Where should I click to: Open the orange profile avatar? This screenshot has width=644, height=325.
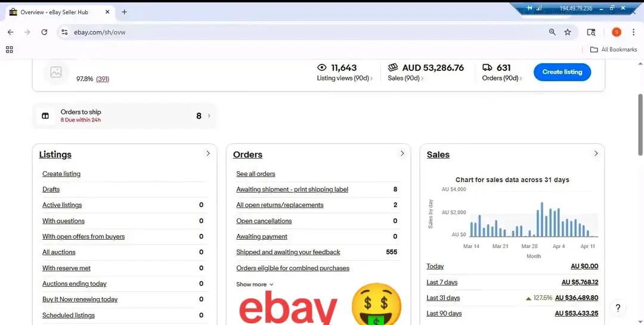(x=616, y=32)
